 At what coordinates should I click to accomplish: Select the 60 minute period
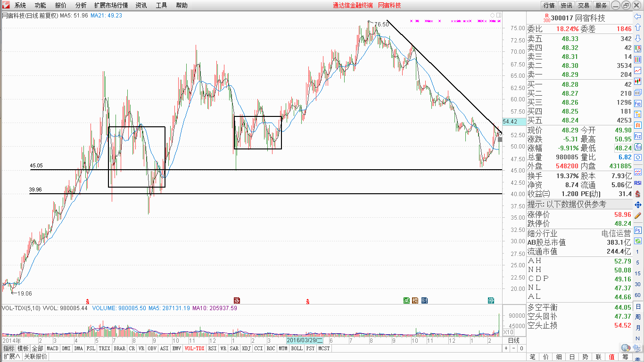point(638,296)
